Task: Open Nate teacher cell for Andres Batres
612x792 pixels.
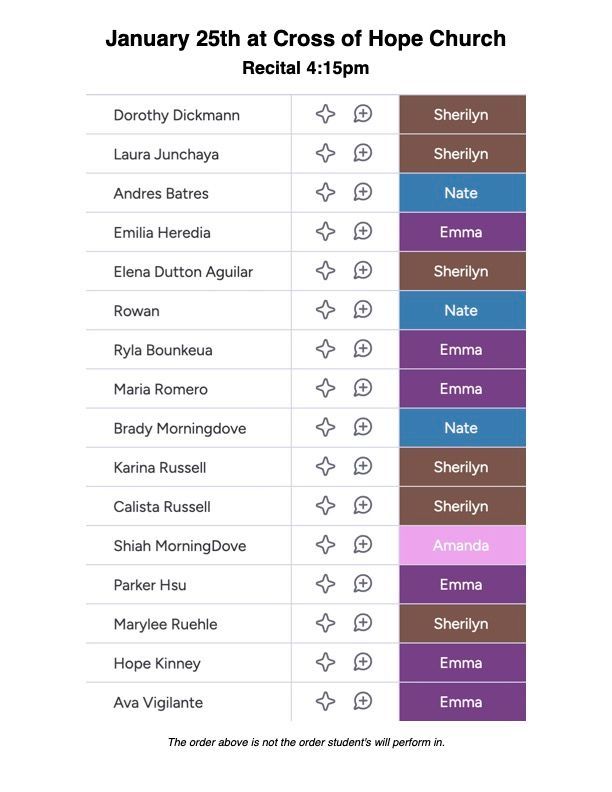Action: click(461, 192)
